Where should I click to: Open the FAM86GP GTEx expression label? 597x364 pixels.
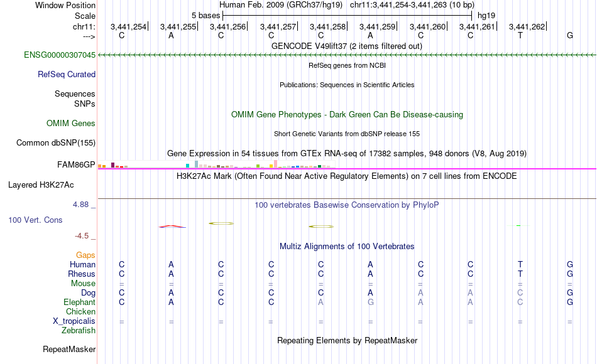pyautogui.click(x=76, y=164)
